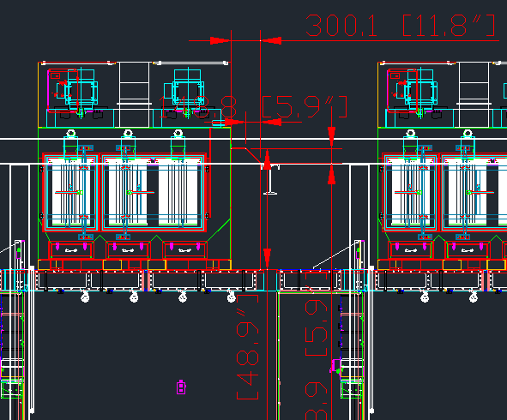
Task: Click the small red tag box in the top-left unit
Action: point(55,76)
